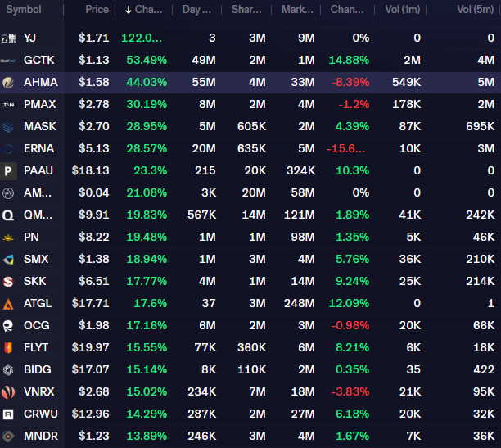501x448 pixels.
Task: Select the SKK ticker symbol
Action: coord(35,281)
